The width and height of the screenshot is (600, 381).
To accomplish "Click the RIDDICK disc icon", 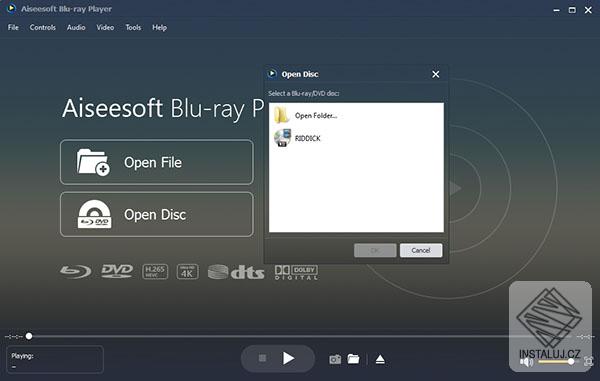I will 282,138.
